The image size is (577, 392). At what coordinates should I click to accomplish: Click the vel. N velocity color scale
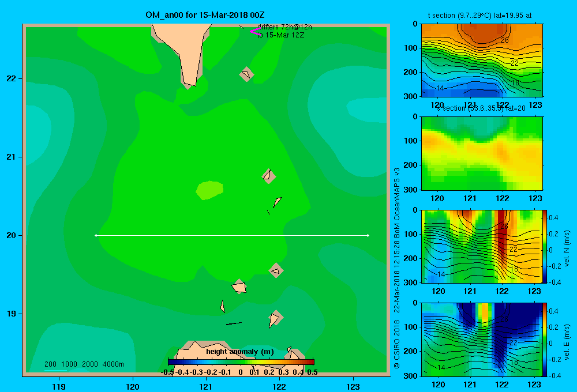545,246
